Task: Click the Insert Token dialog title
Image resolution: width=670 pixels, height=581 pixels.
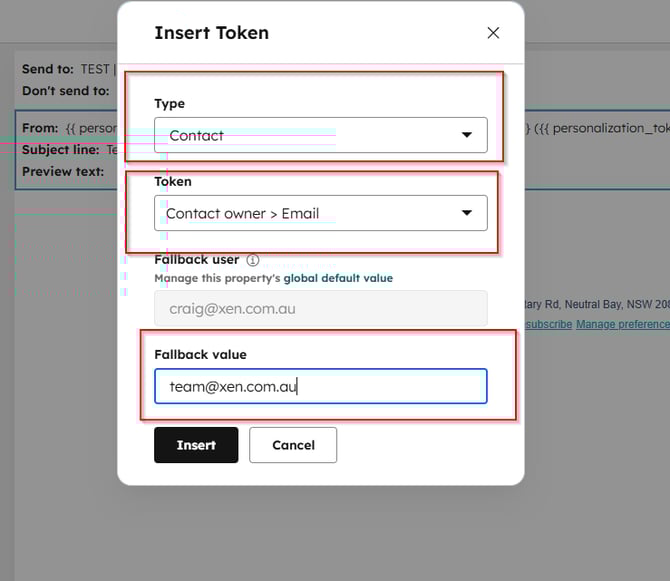Action: (211, 32)
